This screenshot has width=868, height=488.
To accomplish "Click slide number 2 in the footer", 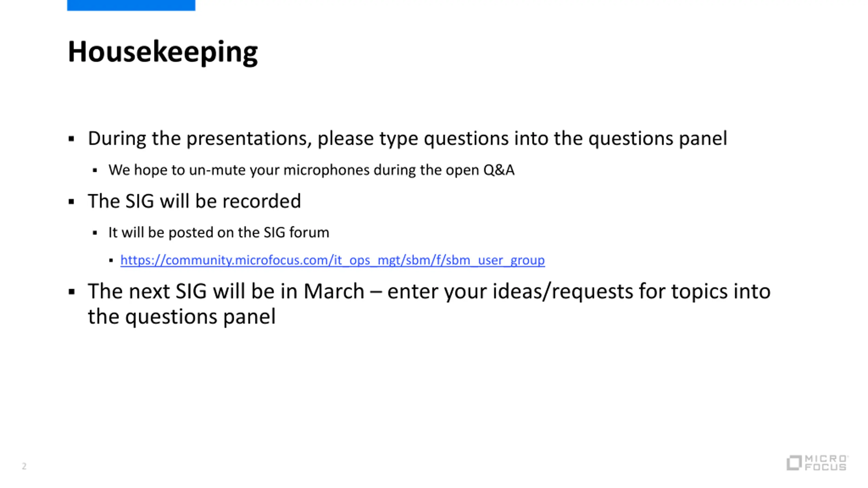I will 24,466.
